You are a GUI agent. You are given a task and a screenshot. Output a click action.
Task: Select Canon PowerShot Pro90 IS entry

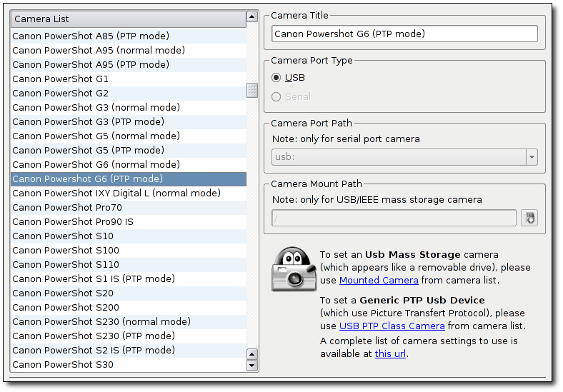pos(129,222)
